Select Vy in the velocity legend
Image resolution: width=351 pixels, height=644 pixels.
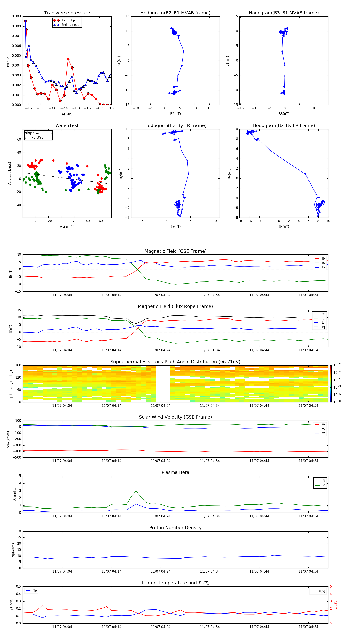[x=320, y=429]
